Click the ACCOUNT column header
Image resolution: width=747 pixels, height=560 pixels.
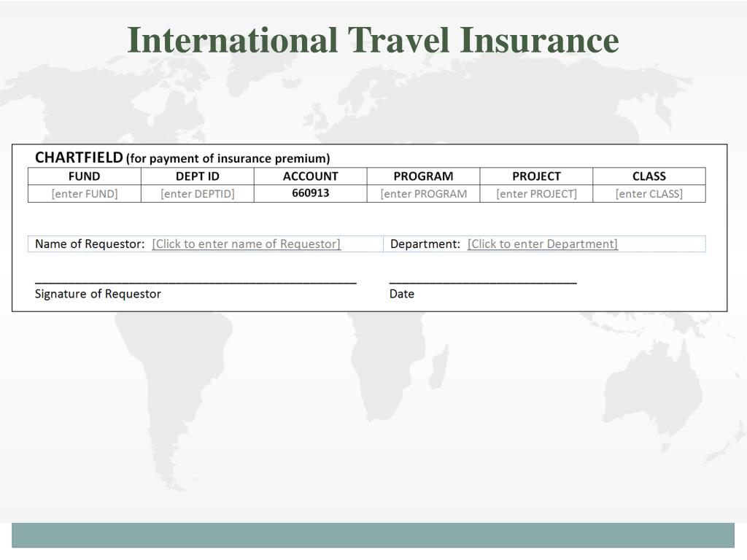click(x=311, y=176)
